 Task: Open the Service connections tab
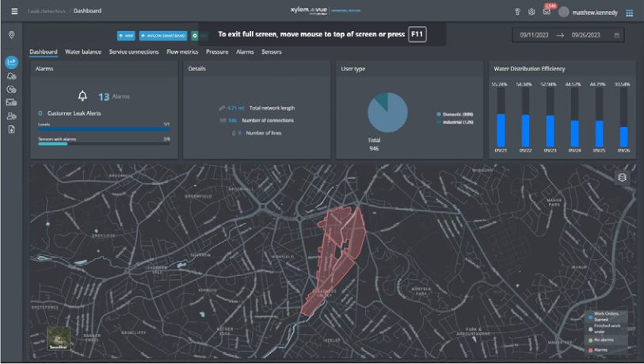(x=134, y=52)
